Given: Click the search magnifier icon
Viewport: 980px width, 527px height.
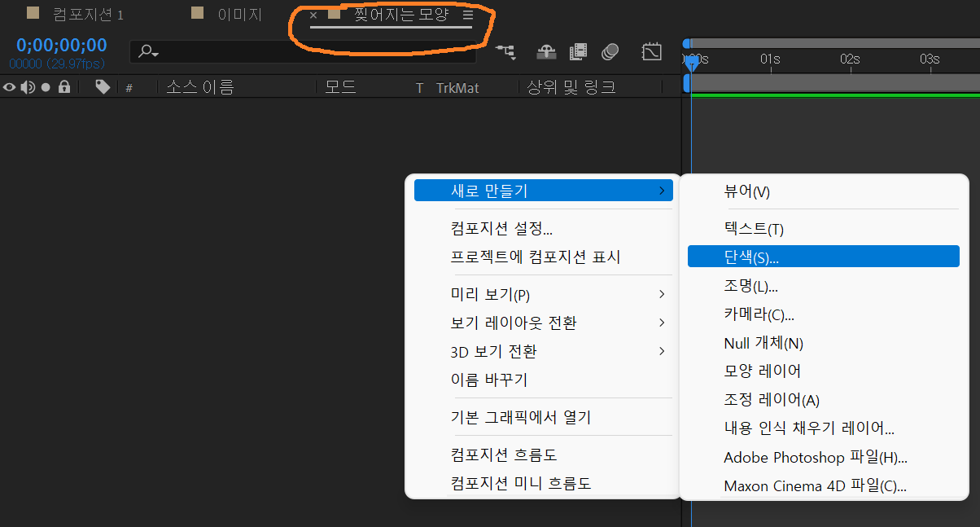Looking at the screenshot, I should pos(147,52).
